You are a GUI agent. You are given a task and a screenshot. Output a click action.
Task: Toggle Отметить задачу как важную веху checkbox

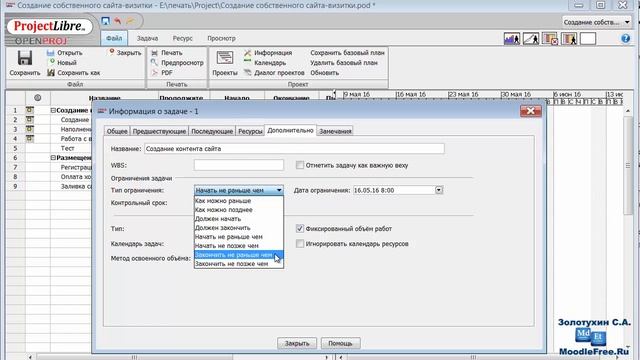pyautogui.click(x=300, y=165)
